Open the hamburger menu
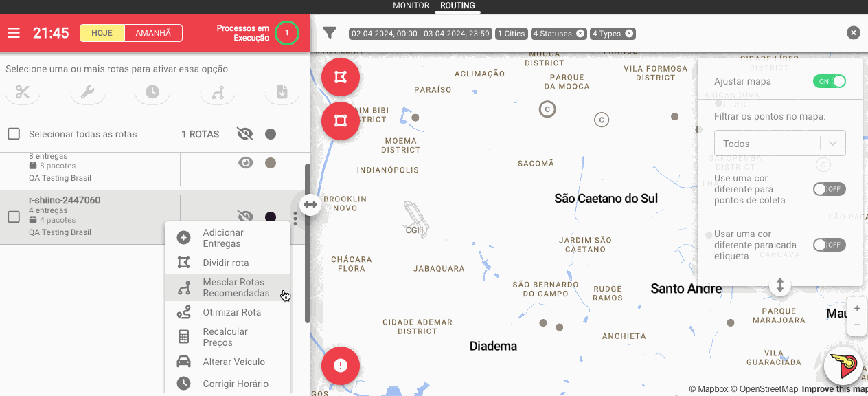This screenshot has width=868, height=396. (14, 33)
